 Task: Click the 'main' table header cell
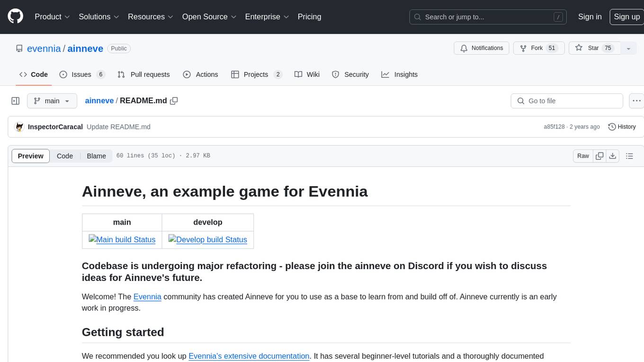(122, 222)
